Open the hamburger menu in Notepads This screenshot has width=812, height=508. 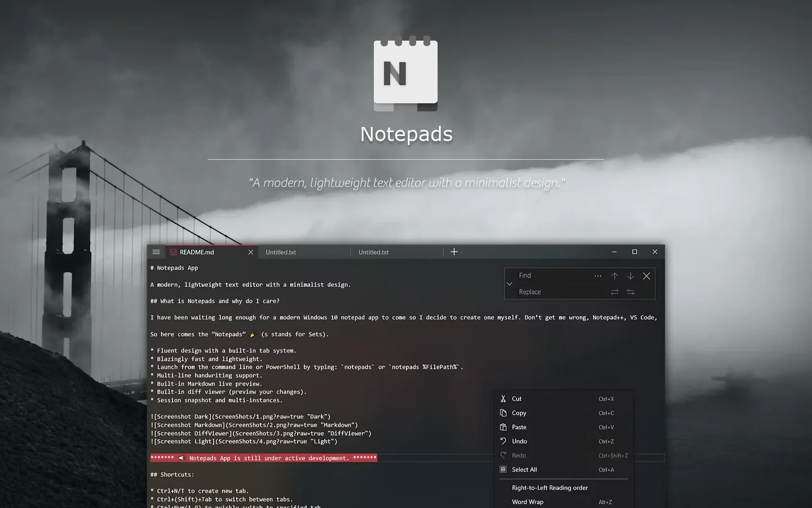pyautogui.click(x=156, y=252)
